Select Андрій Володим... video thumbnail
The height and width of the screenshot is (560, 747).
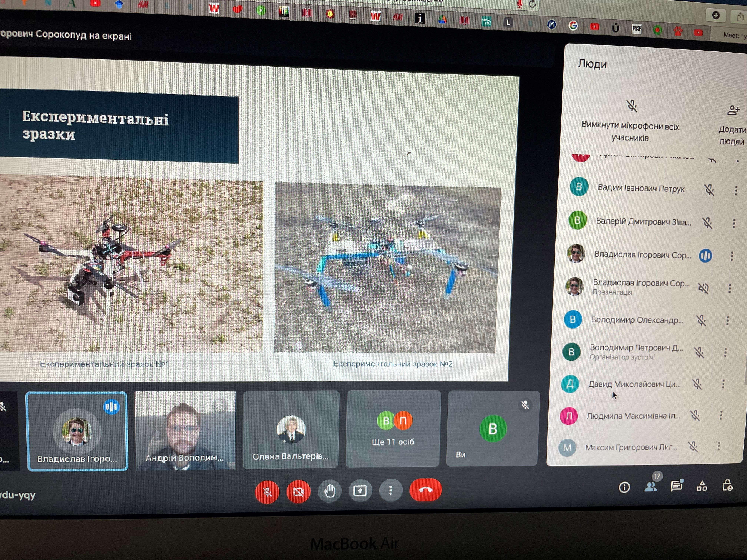pyautogui.click(x=185, y=431)
